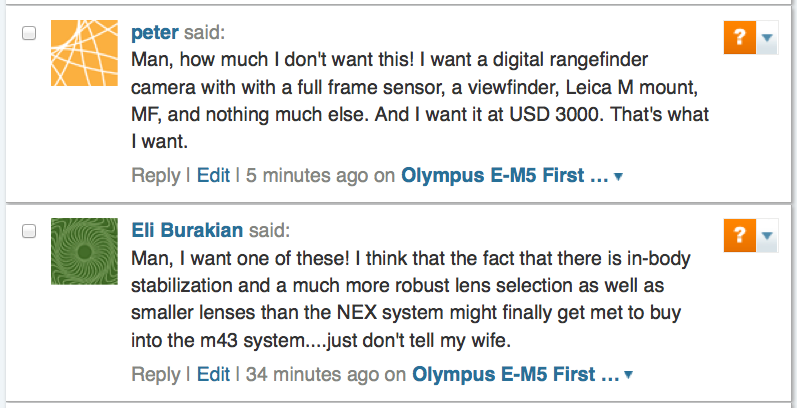The height and width of the screenshot is (408, 797).
Task: Open the Olympus E-M5 First post link under peter's comment
Action: click(504, 176)
